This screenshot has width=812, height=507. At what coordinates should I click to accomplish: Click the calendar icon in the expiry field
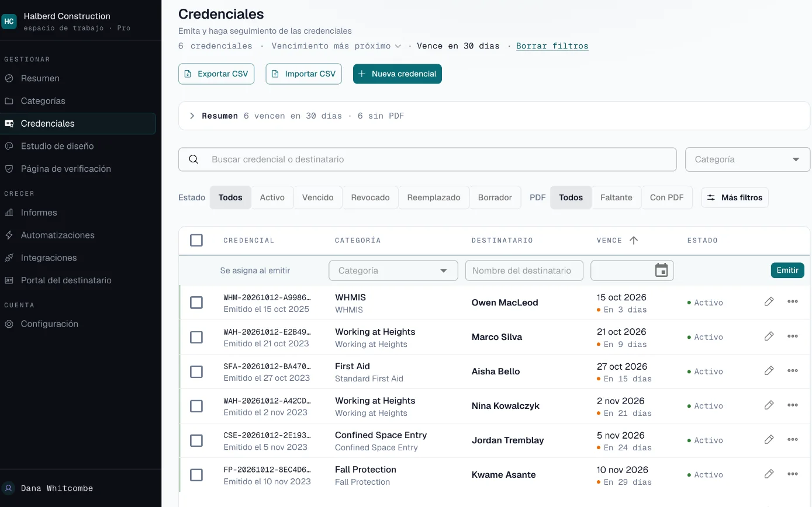coord(661,270)
